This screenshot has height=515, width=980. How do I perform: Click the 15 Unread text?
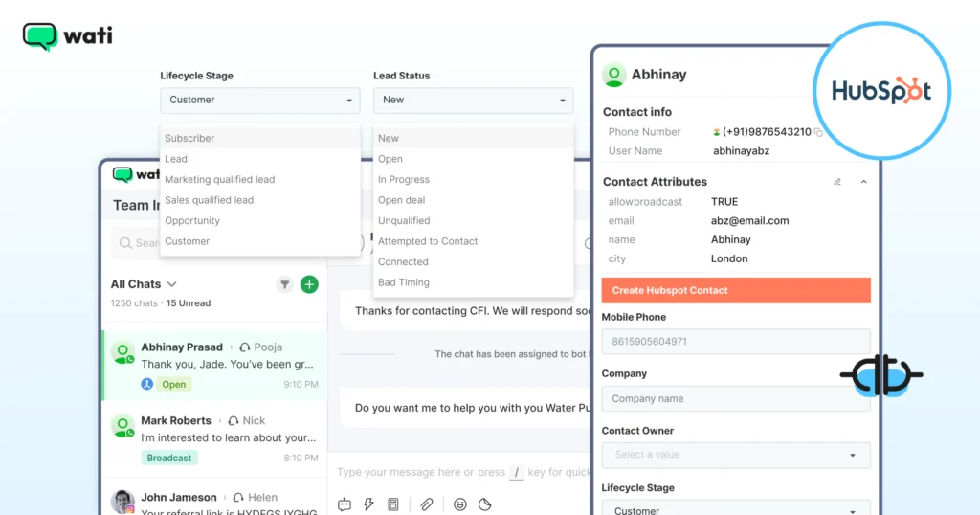[x=189, y=303]
